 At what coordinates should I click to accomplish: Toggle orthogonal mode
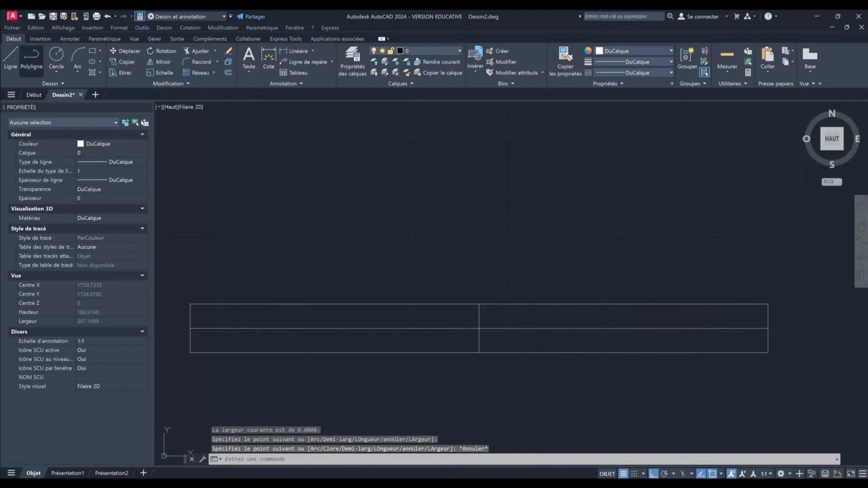[x=653, y=474]
